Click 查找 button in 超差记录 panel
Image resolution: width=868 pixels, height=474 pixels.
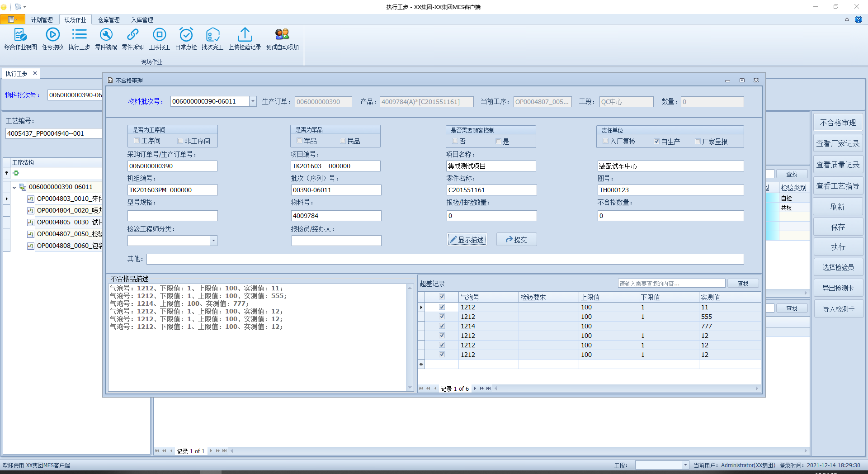[x=743, y=284]
